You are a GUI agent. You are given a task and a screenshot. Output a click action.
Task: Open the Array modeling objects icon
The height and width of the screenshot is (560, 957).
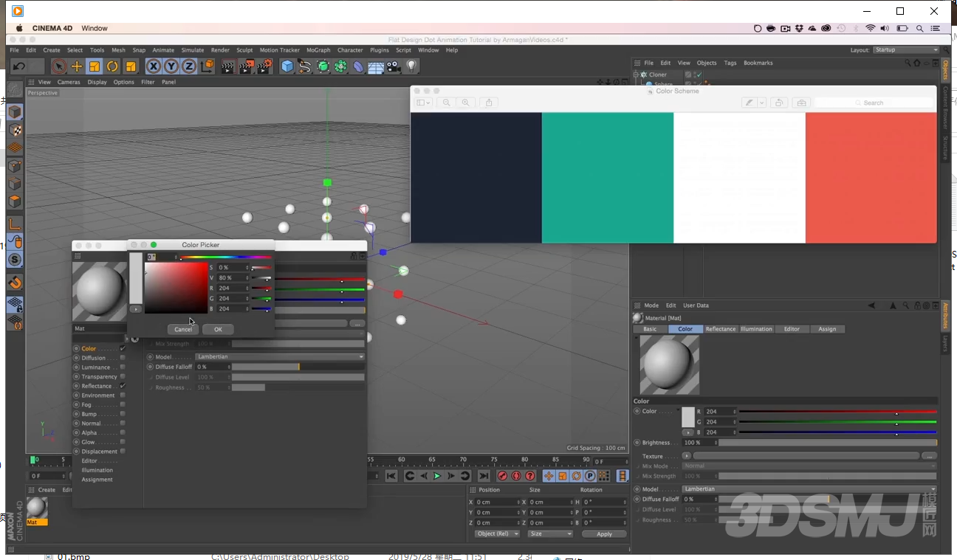point(340,66)
